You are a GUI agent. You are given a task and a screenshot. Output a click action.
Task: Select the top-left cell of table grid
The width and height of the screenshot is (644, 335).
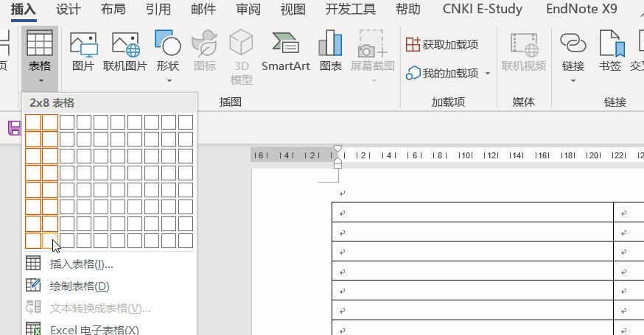(x=33, y=122)
